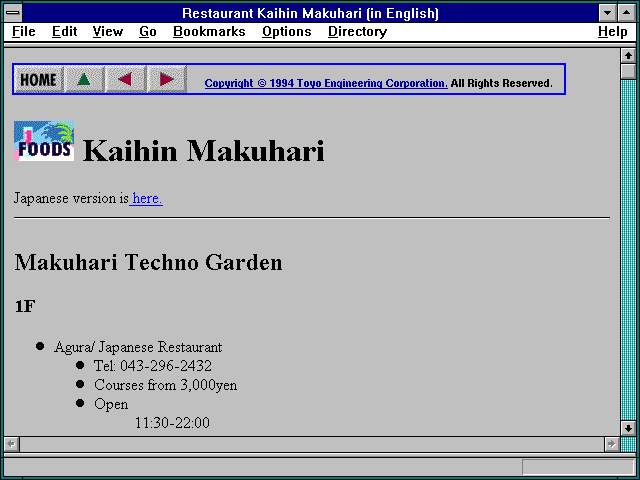Viewport: 640px width, 480px height.
Task: Click 'All Rights Reserved.' text
Action: tap(501, 83)
